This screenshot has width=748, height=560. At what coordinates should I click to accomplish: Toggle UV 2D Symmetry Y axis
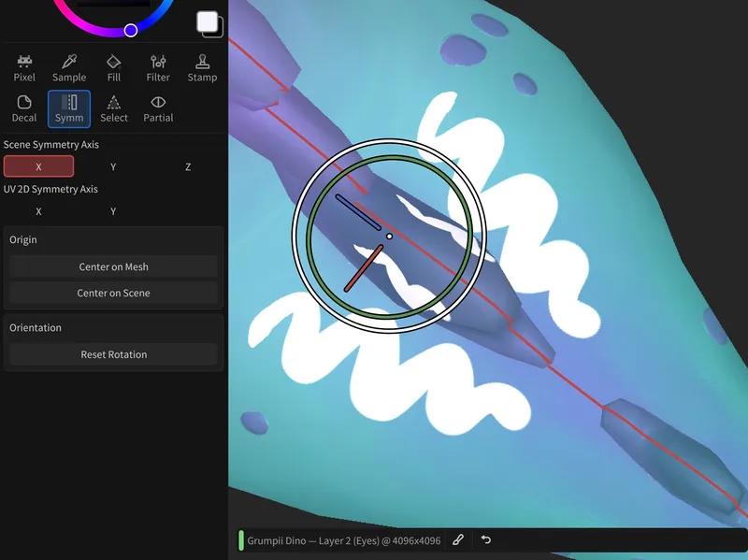click(x=113, y=211)
